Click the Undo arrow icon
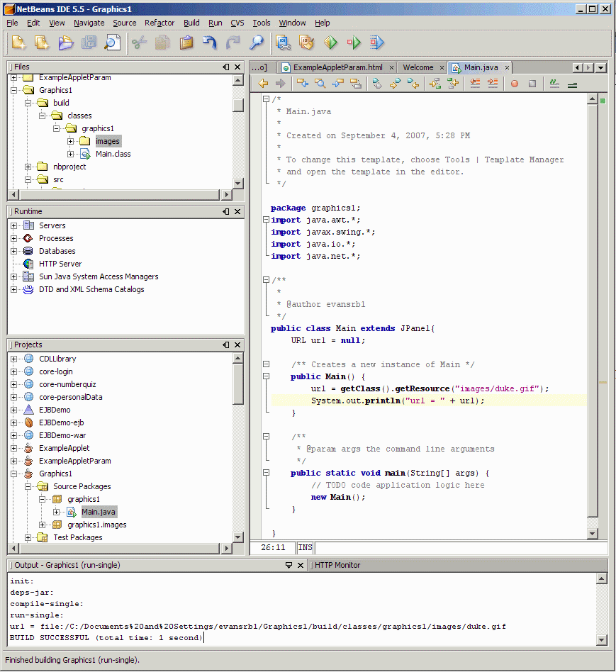 (210, 43)
